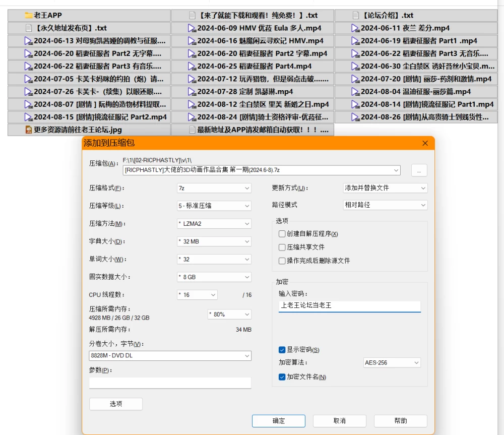This screenshot has height=435, width=504.
Task: Open 帮助 for the archive dialog
Action: coord(401,421)
